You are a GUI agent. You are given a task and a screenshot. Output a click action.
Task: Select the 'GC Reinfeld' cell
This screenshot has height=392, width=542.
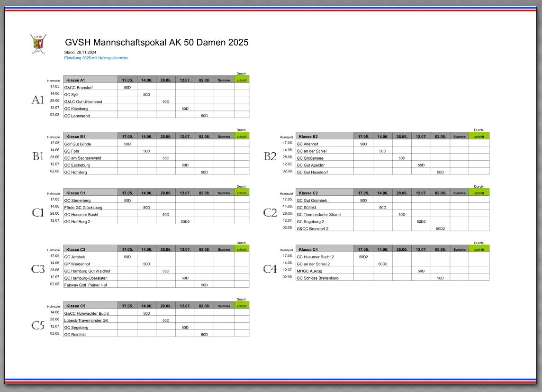point(90,334)
